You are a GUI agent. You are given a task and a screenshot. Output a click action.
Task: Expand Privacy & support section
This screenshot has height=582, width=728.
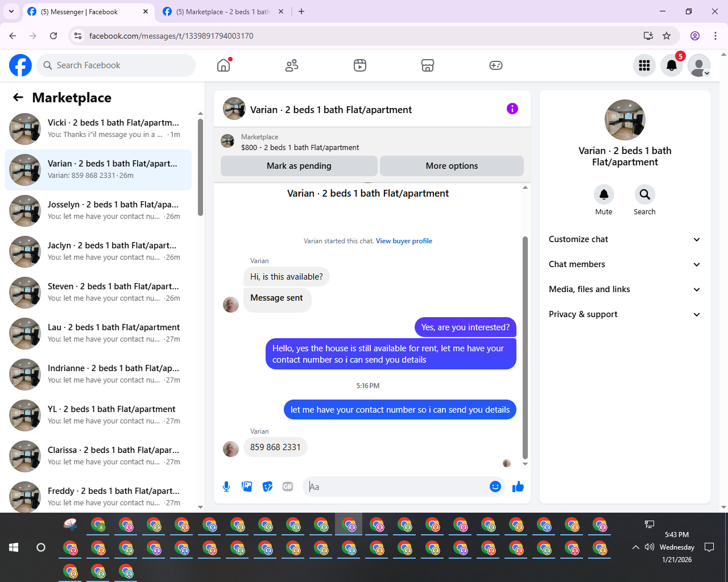(x=624, y=314)
